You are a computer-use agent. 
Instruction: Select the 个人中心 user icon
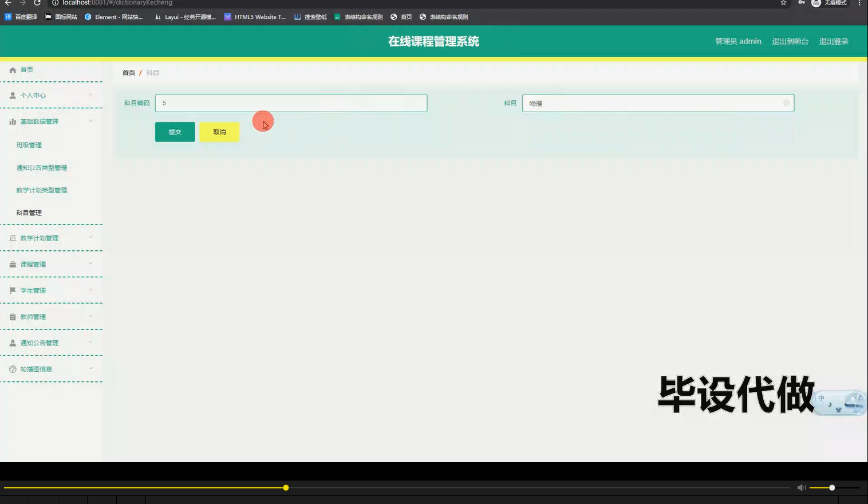coord(12,95)
